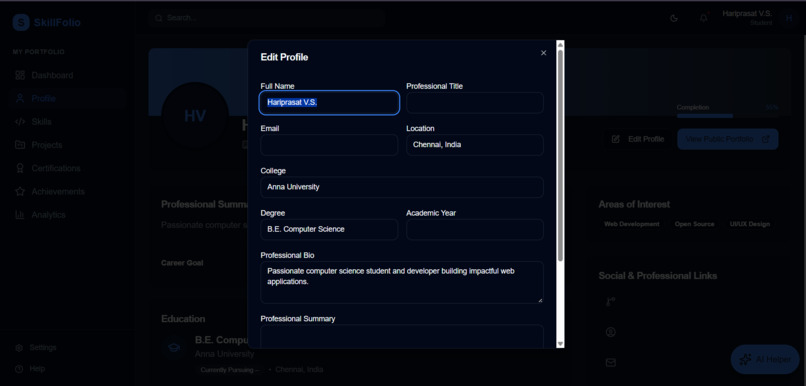Open Dashboard from the sidebar

point(67,75)
